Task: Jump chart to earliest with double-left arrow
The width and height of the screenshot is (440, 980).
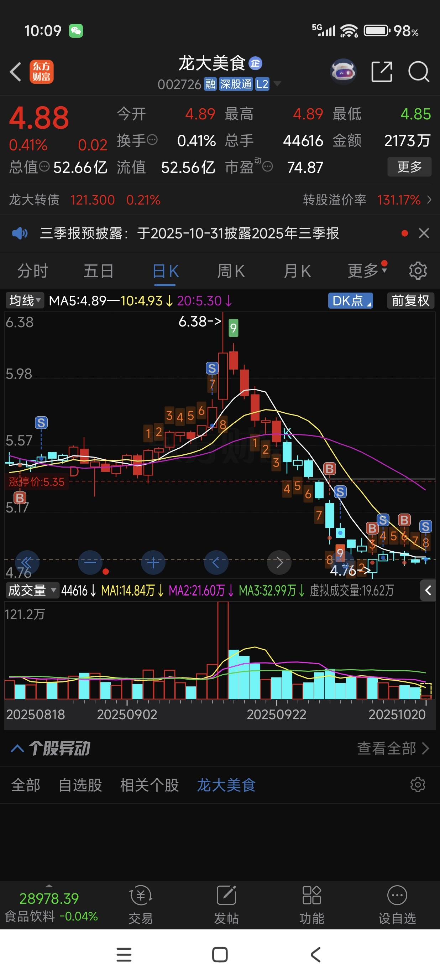Action: point(27,563)
